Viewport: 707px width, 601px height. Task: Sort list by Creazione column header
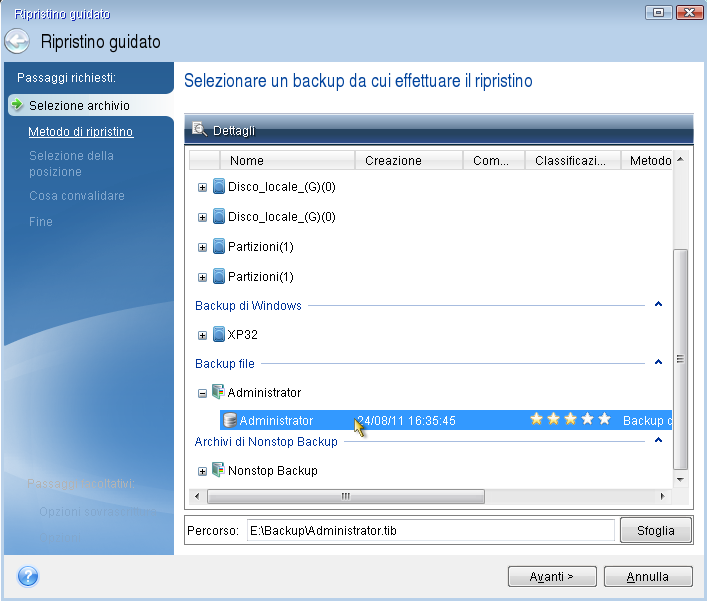[393, 160]
